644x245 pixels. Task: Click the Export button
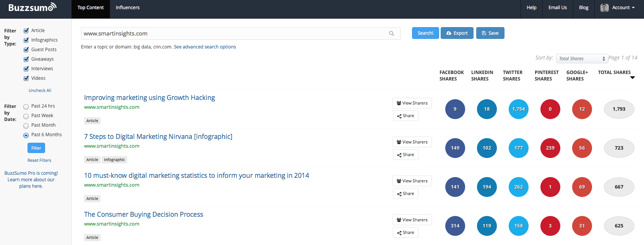pyautogui.click(x=457, y=33)
